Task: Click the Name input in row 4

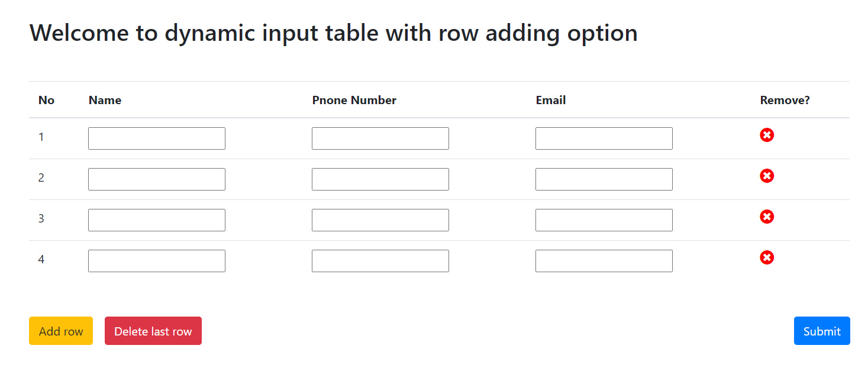Action: [x=157, y=261]
